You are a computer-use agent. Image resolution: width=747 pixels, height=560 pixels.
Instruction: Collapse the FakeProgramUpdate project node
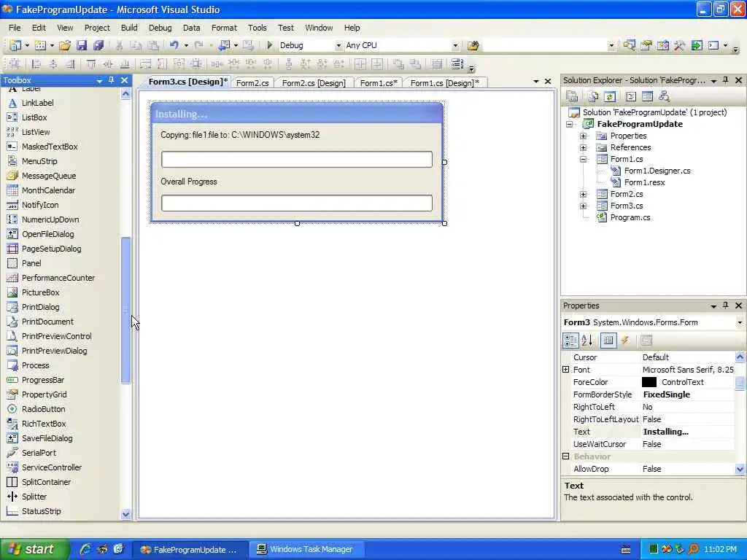[569, 124]
